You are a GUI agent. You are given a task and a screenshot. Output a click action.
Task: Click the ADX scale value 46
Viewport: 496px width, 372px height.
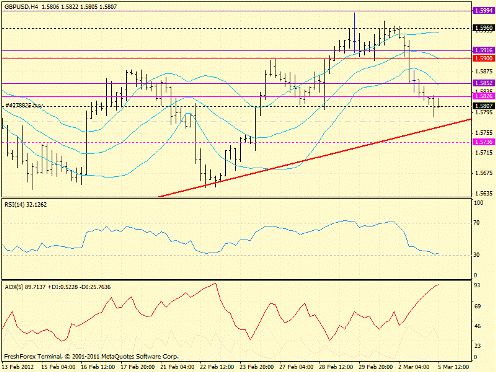pos(477,326)
